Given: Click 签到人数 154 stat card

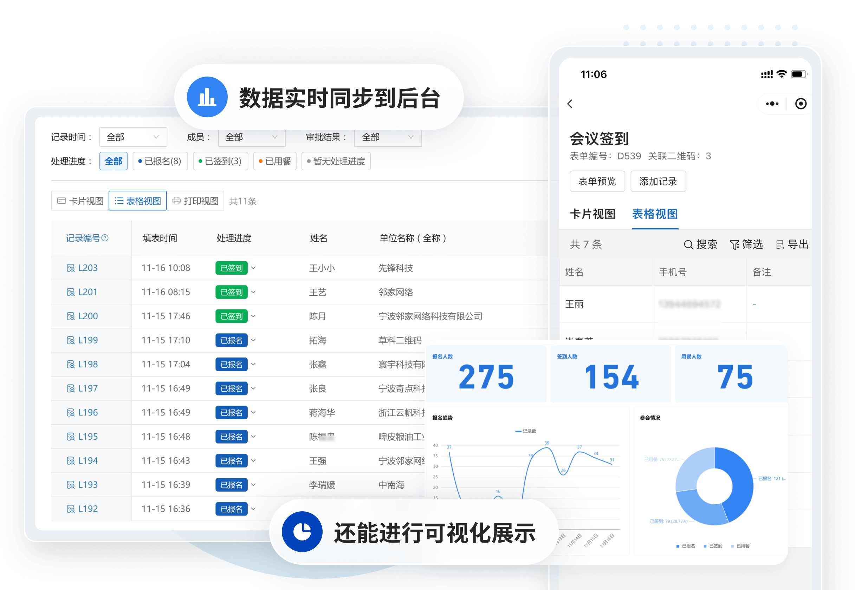Looking at the screenshot, I should click(611, 374).
